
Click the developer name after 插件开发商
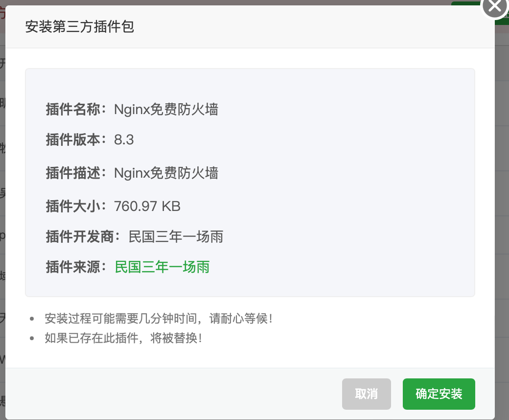(x=176, y=236)
